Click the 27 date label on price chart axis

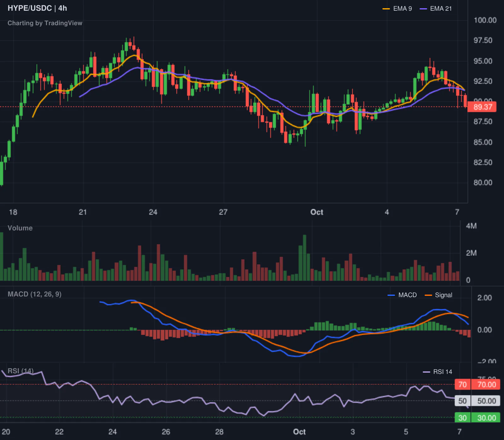[223, 212]
